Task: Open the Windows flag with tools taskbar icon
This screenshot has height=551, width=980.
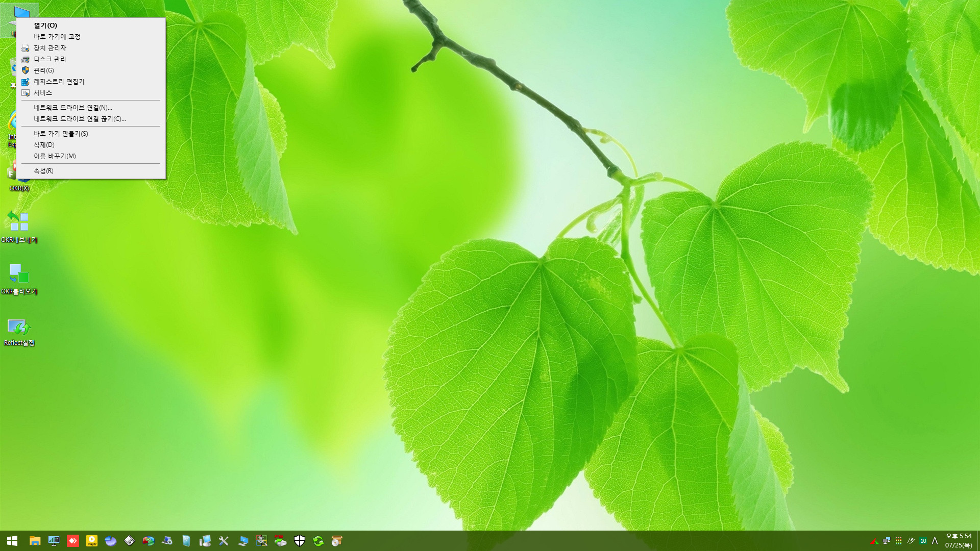Action: pos(261,541)
